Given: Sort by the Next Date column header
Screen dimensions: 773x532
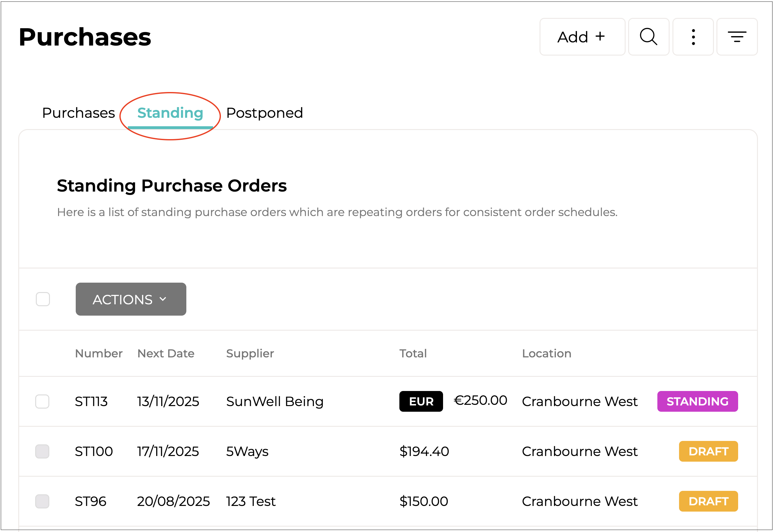Looking at the screenshot, I should [166, 353].
